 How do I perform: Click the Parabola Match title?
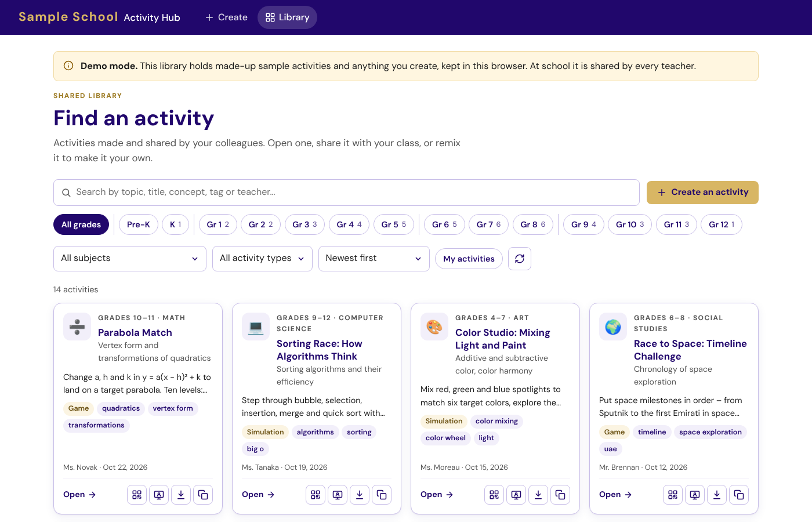135,332
